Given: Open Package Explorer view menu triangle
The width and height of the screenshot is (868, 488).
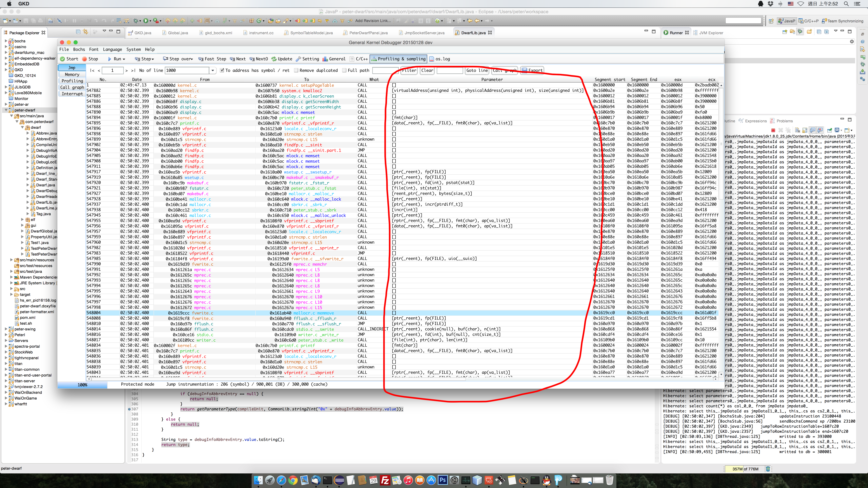Looking at the screenshot, I should pos(104,31).
